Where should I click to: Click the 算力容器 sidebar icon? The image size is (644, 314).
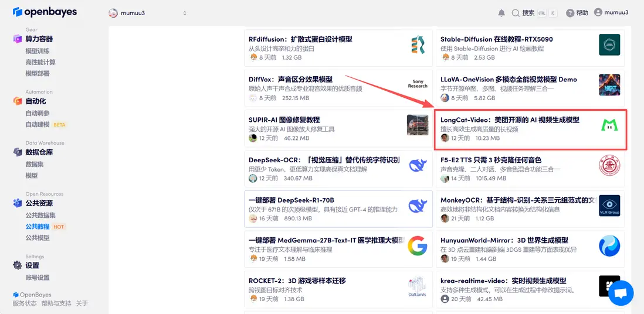coord(17,39)
